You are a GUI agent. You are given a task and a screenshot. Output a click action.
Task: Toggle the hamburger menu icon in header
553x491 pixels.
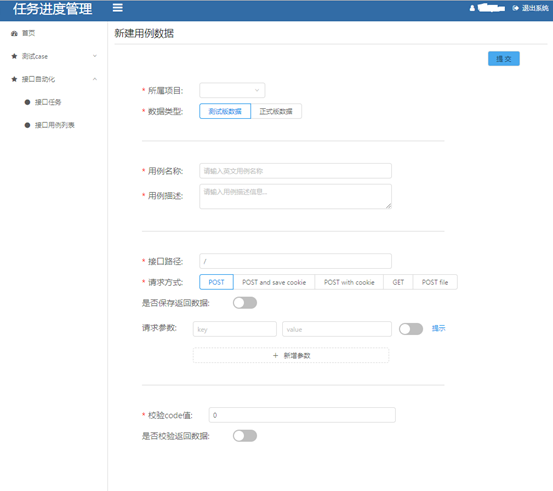click(x=117, y=8)
